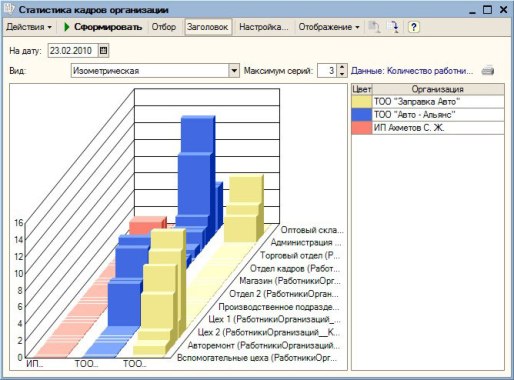
Task: Open the Данные: Количество работни... link
Action: click(412, 71)
